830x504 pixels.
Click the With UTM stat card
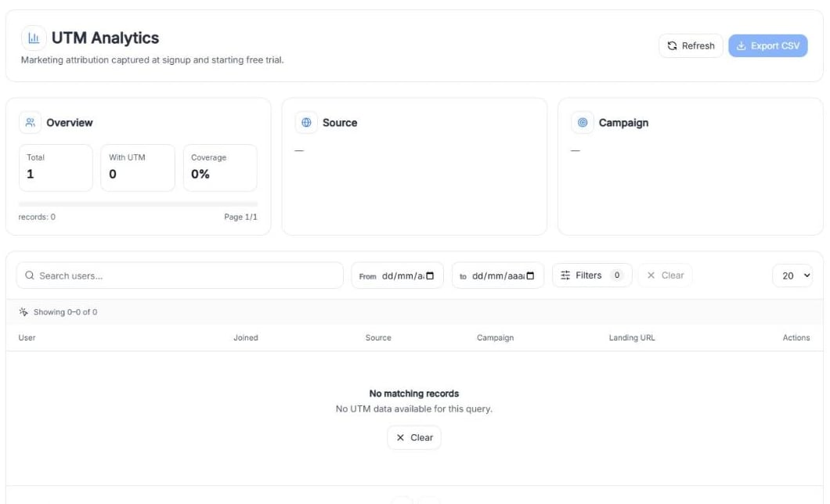point(138,167)
